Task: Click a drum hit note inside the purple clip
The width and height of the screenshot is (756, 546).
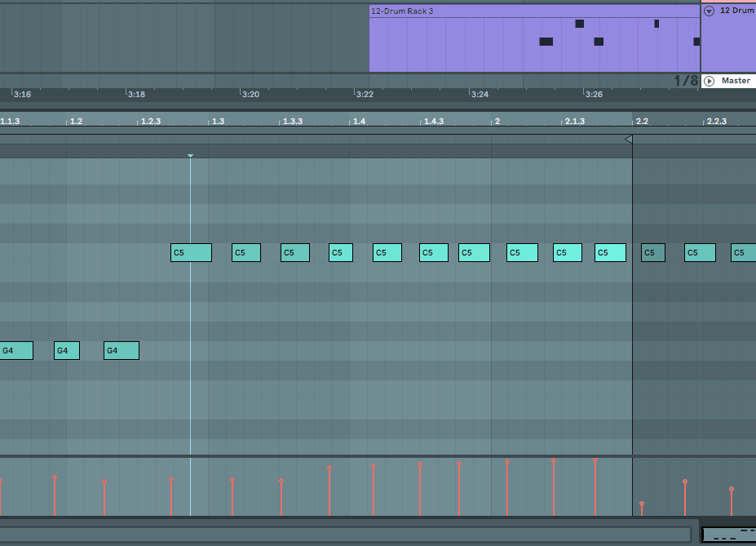Action: [x=579, y=24]
